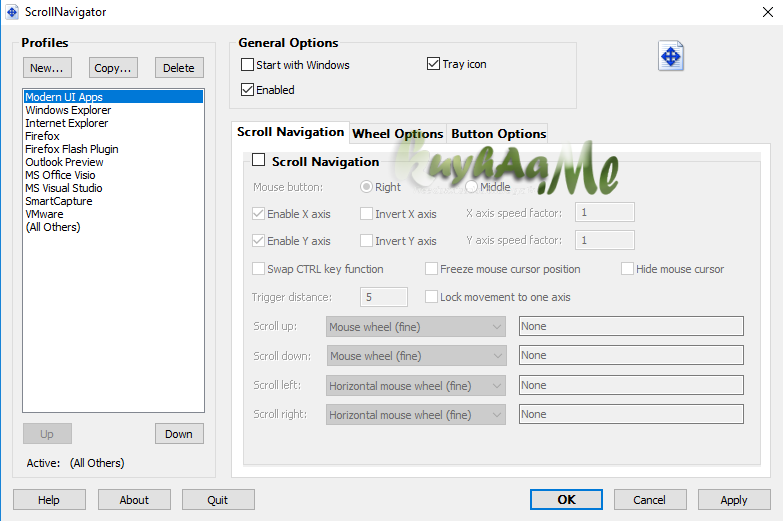Click the Y axis speed factor field
The width and height of the screenshot is (783, 521).
605,240
